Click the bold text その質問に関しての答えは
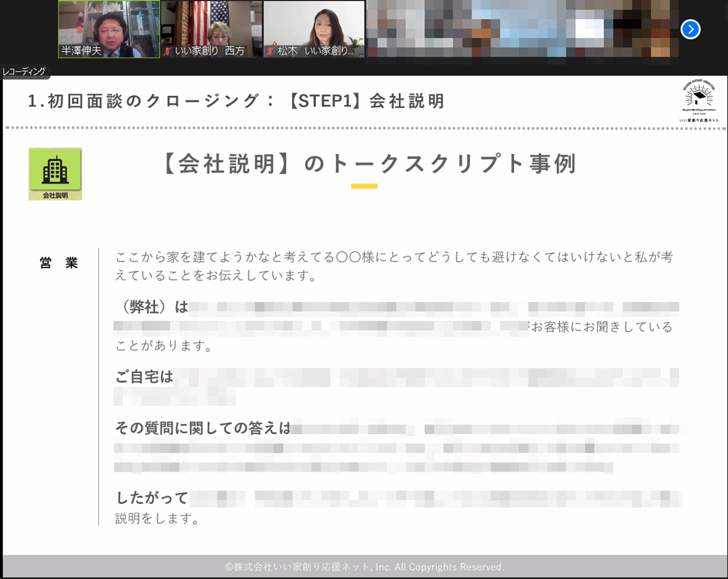The height and width of the screenshot is (579, 728). pyautogui.click(x=202, y=428)
